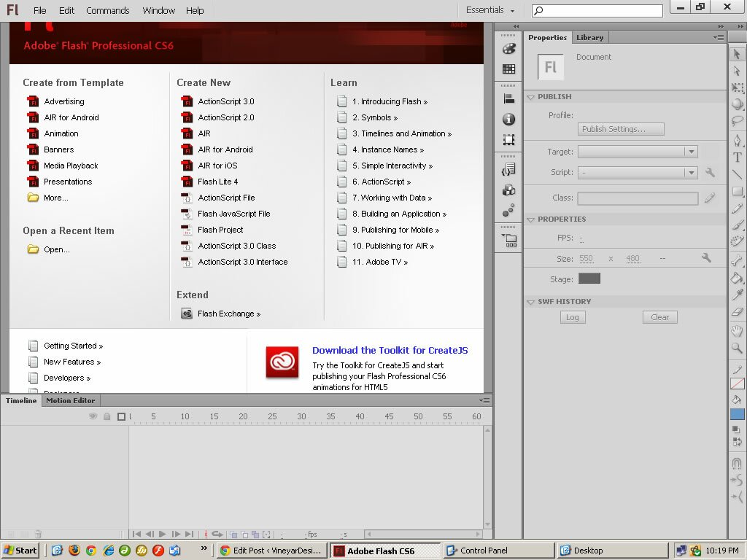Screen dimensions: 747x560
Task: Choose the Eyedropper tool
Action: tap(737, 295)
